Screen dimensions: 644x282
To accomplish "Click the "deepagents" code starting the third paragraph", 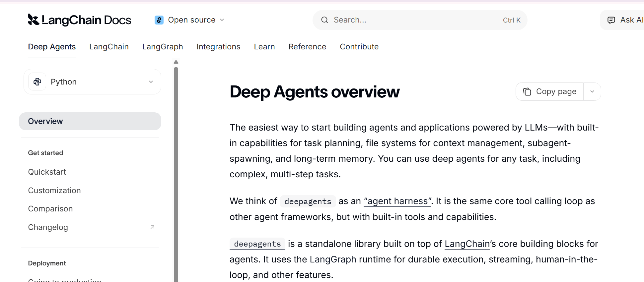I will (x=257, y=244).
